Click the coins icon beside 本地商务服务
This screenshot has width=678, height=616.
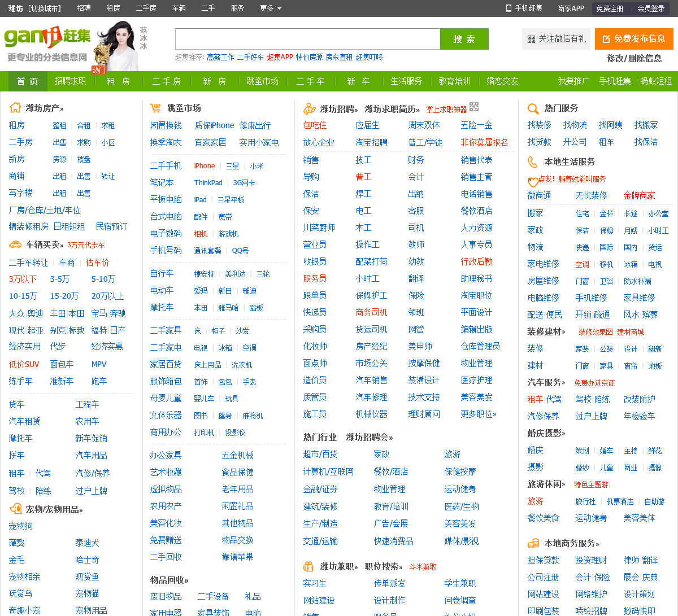point(533,543)
